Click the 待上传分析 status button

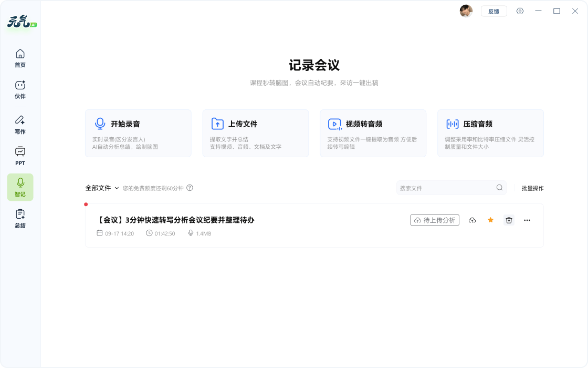(x=435, y=220)
